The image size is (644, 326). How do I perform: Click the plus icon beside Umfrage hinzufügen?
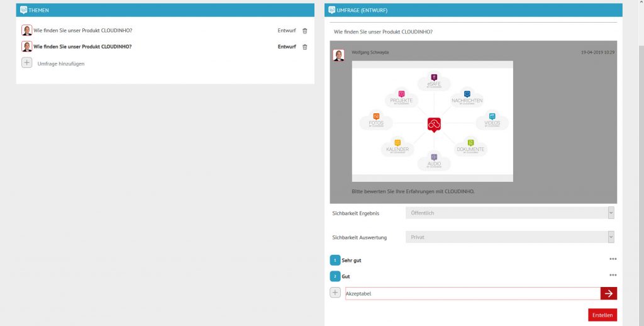point(26,63)
